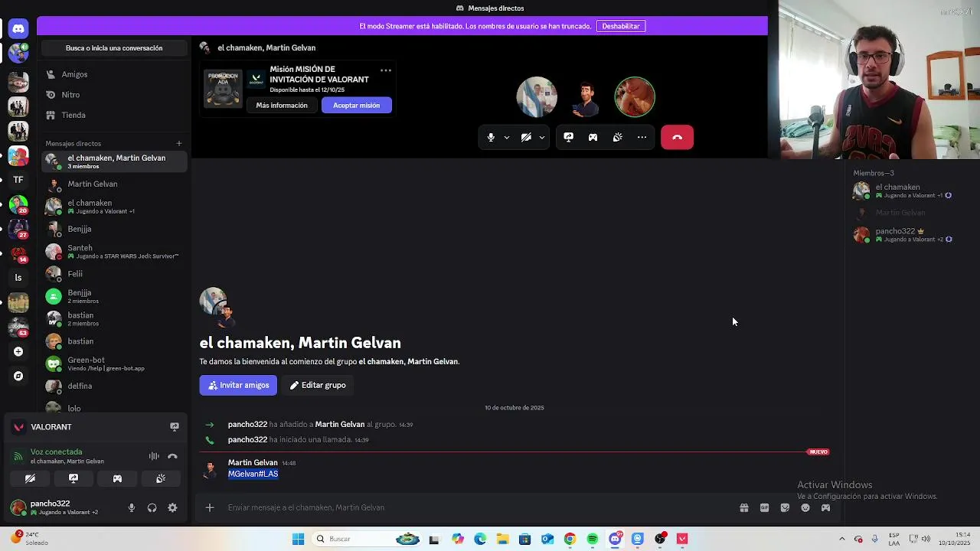Open user settings gear
Image resolution: width=980 pixels, height=551 pixels.
coord(172,507)
